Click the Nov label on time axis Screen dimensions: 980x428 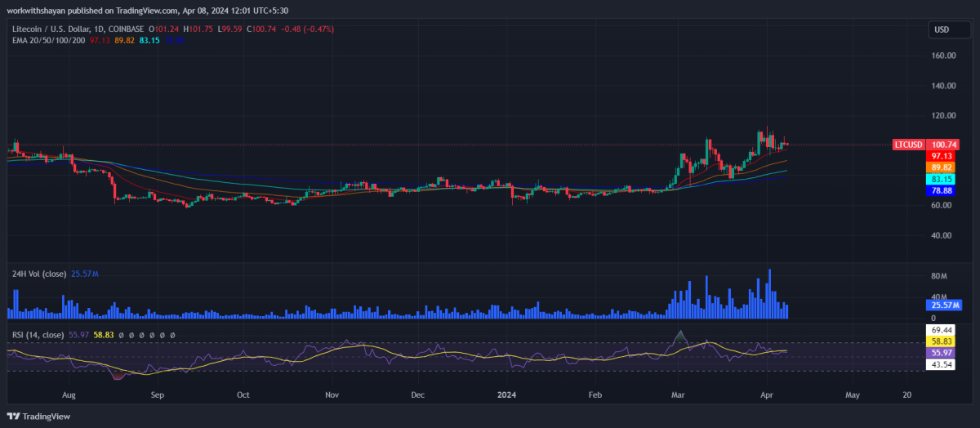332,395
